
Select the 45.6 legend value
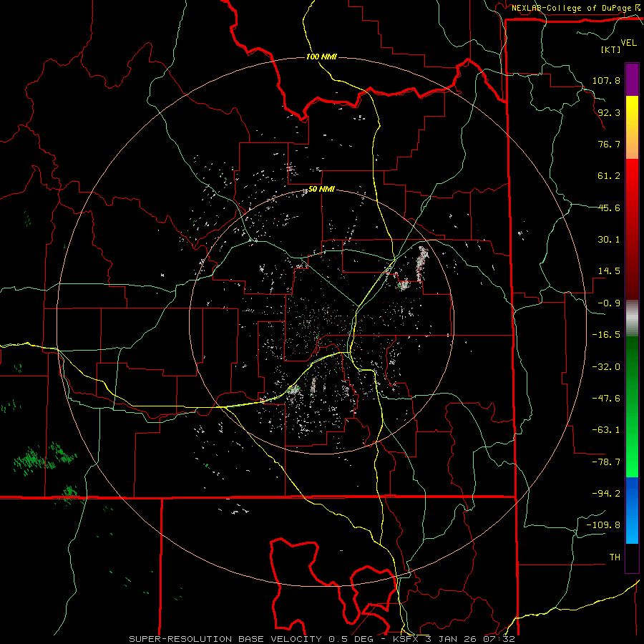[609, 208]
